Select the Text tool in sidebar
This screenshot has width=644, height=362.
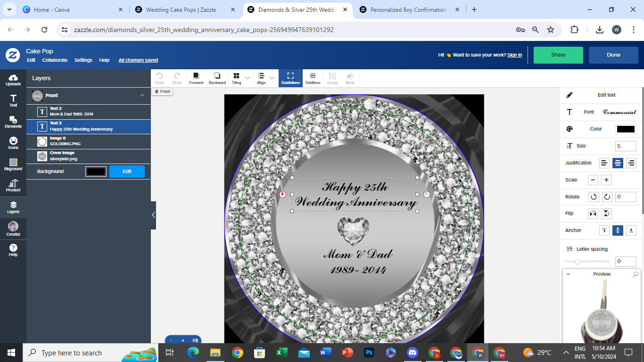[x=13, y=100]
